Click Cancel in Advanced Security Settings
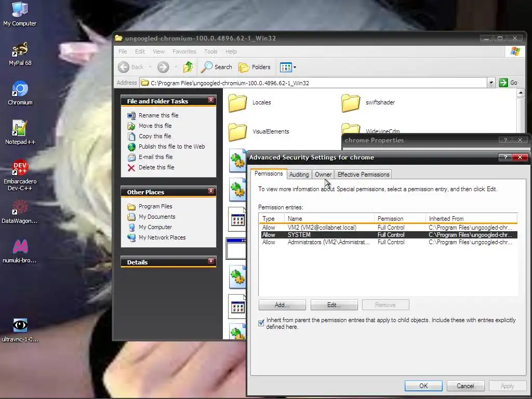This screenshot has height=399, width=532. [x=465, y=386]
